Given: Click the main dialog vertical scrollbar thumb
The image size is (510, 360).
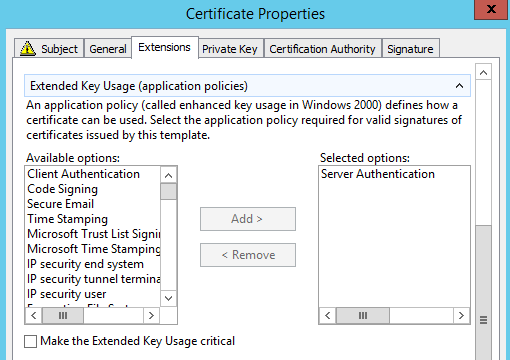Looking at the screenshot, I should 484,293.
